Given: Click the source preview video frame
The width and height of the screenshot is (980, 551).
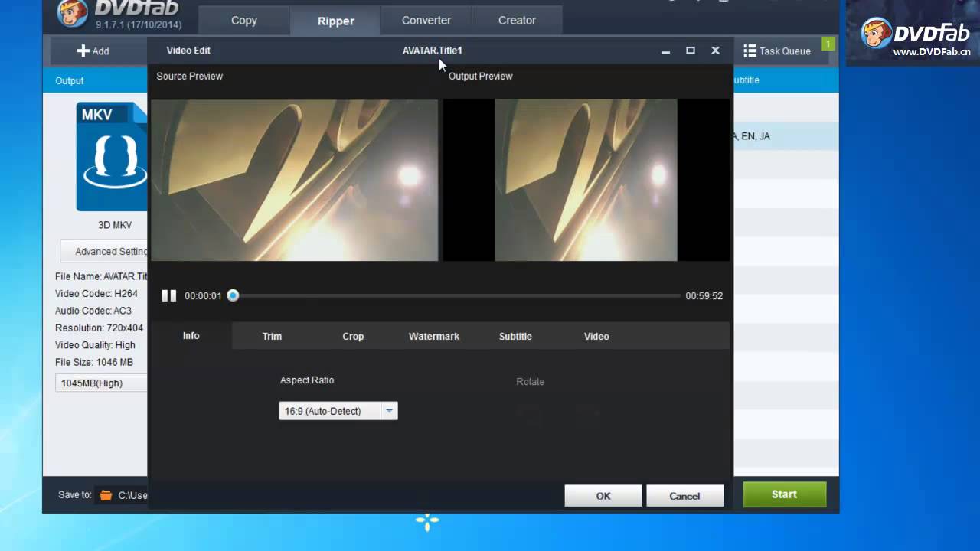Looking at the screenshot, I should tap(294, 180).
